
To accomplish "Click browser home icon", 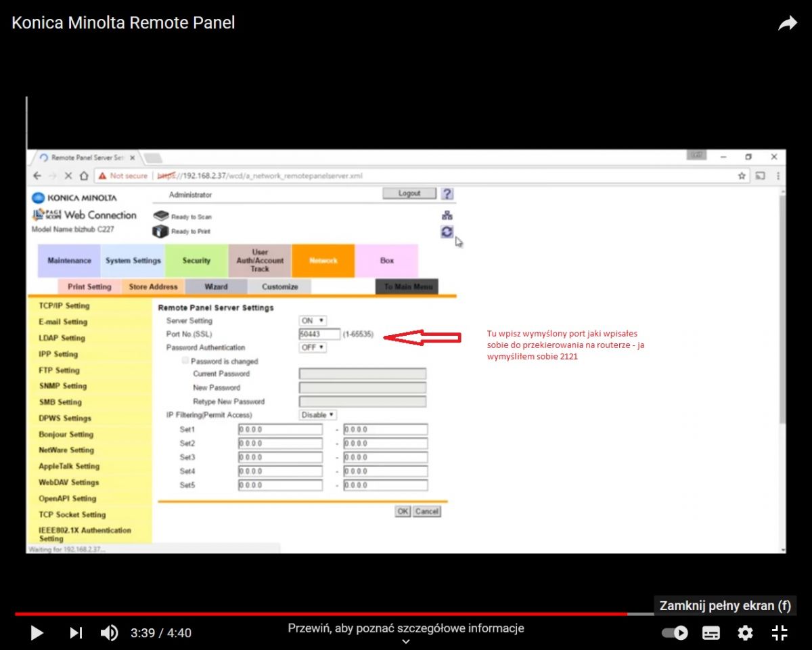I will point(84,175).
